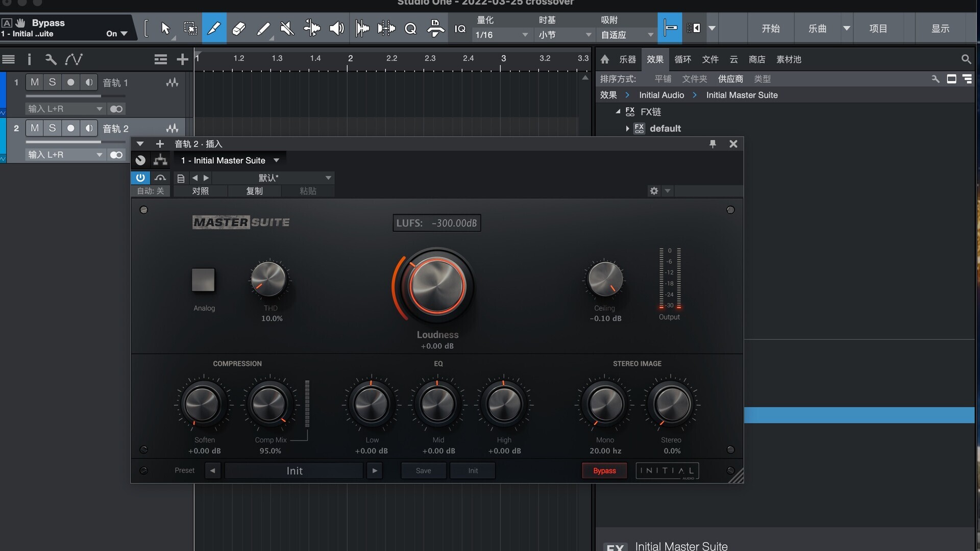Select the Mute tool
The height and width of the screenshot is (551, 980).
pyautogui.click(x=287, y=29)
